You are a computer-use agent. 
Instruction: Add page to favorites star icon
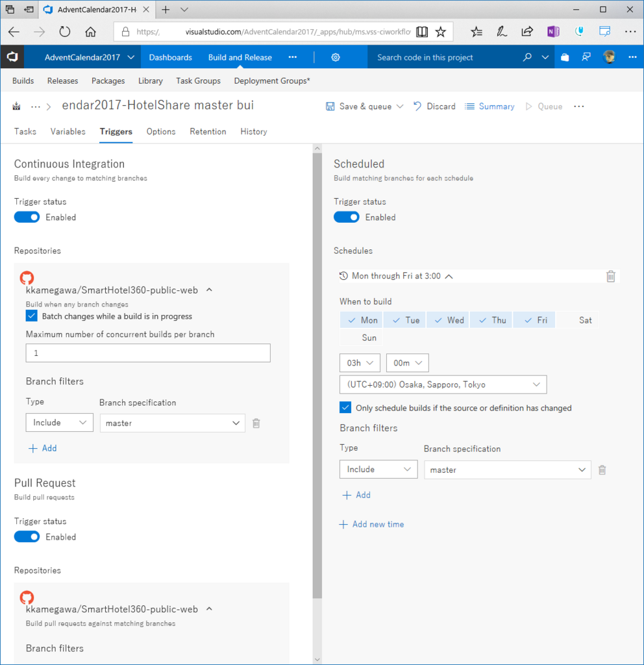click(441, 32)
